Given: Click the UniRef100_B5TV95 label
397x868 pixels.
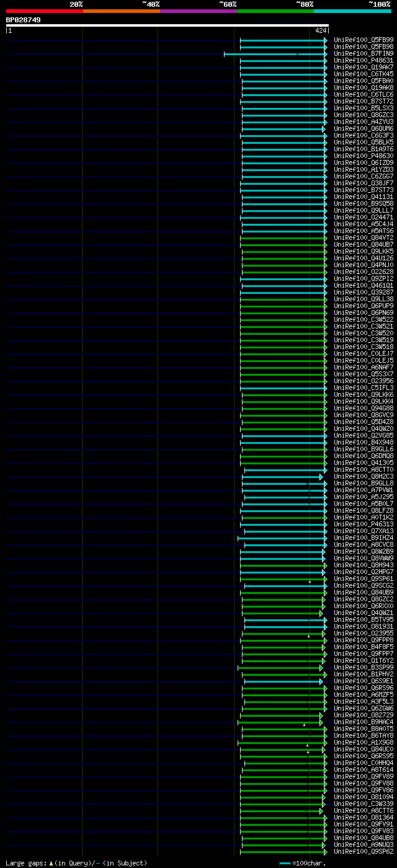Looking at the screenshot, I should [x=364, y=619].
